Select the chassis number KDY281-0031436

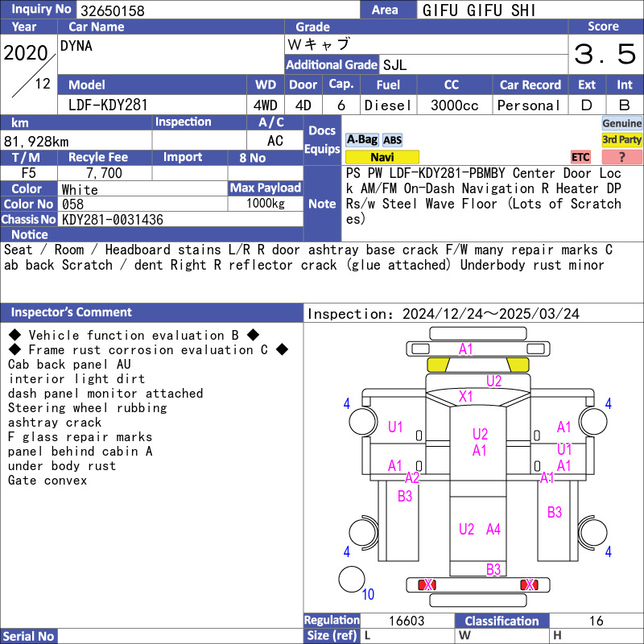point(113,219)
